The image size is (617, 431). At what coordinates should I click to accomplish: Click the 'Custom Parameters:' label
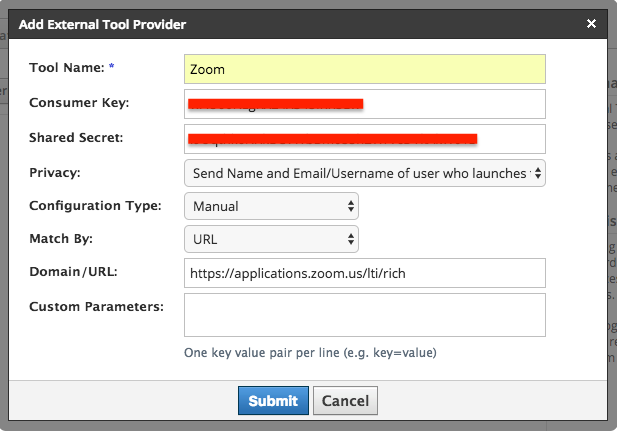click(96, 307)
